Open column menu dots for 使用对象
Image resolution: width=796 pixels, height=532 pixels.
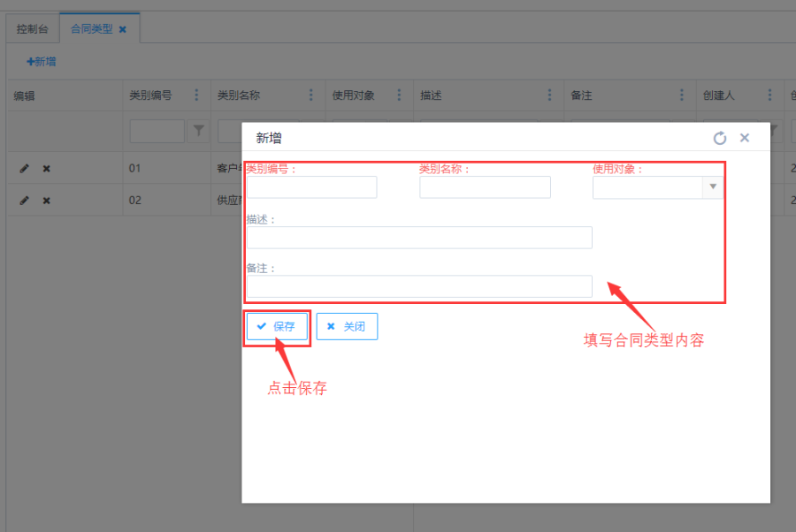pyautogui.click(x=400, y=95)
